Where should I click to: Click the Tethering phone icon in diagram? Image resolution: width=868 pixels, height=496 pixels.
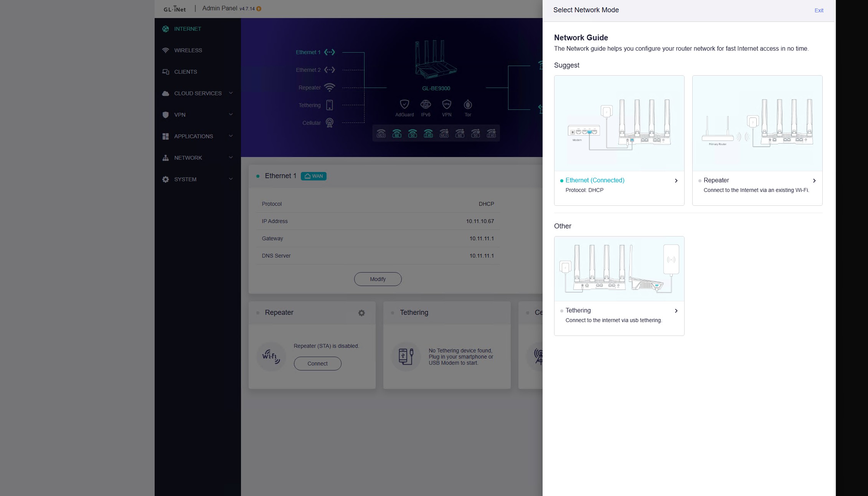click(330, 105)
